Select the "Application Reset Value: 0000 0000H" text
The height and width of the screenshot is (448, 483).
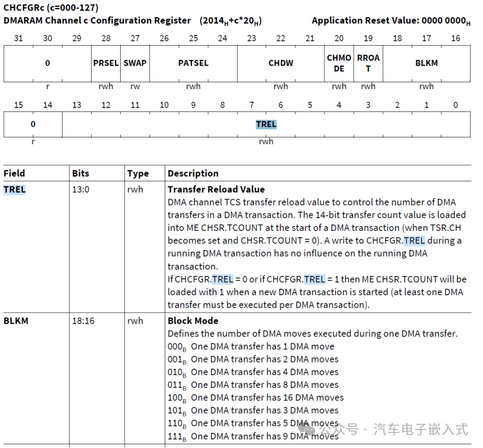(391, 21)
